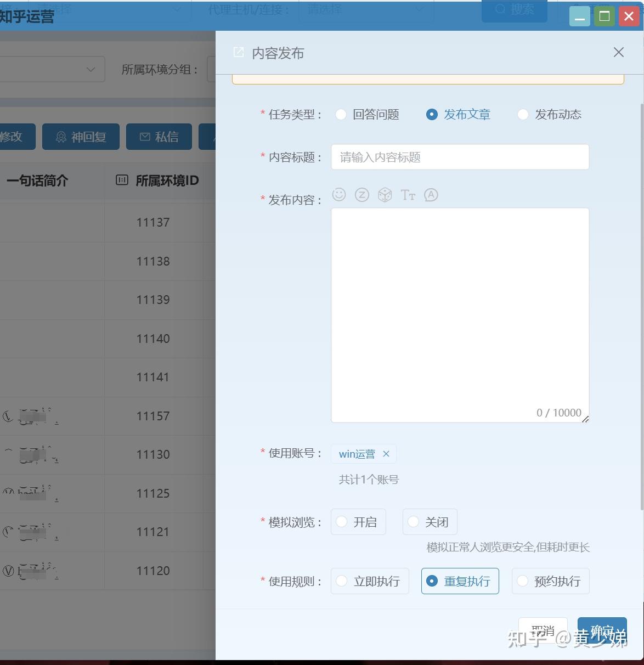
Task: Select the row with environment ID 11137
Action: [108, 222]
